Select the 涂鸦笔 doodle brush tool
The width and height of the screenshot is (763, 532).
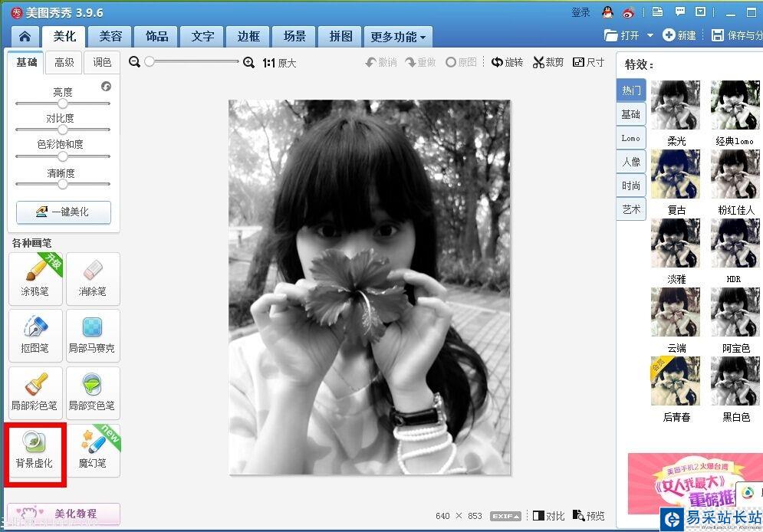tap(35, 278)
